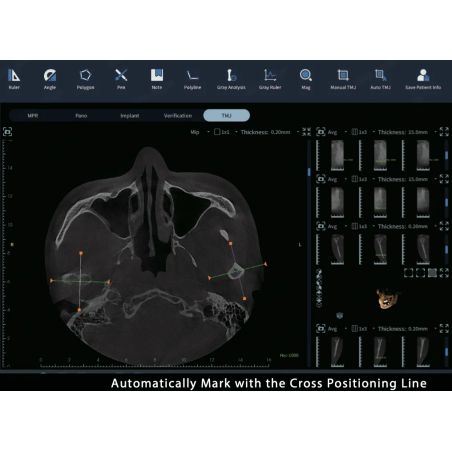Click the 3D orientation cube
The height and width of the screenshot is (452, 452).
(339, 315)
